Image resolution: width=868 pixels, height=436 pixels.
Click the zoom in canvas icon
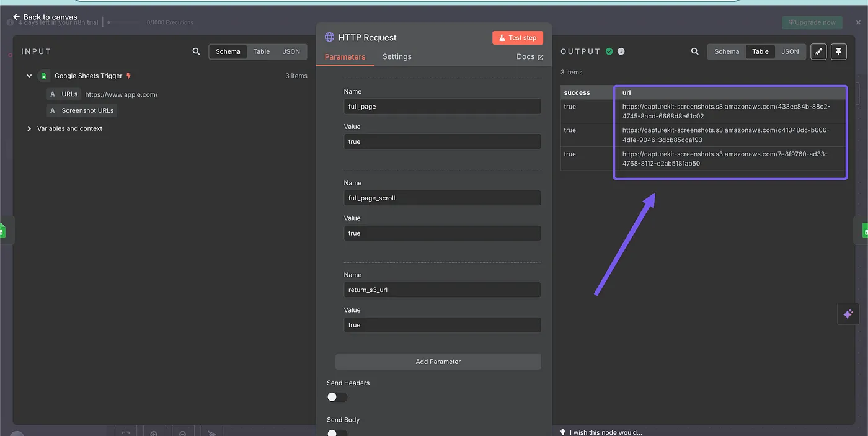coord(154,433)
